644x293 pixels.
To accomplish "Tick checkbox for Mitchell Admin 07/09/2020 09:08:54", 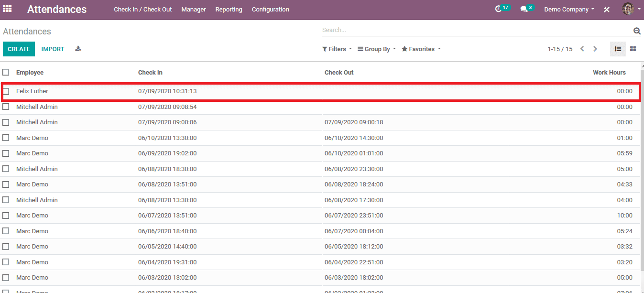I will (6, 107).
